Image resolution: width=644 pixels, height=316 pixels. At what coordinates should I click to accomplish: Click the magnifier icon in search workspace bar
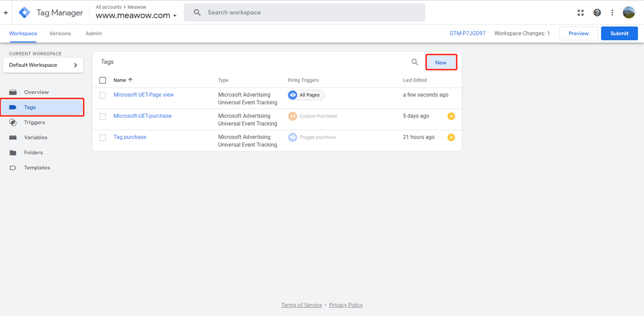pos(197,12)
